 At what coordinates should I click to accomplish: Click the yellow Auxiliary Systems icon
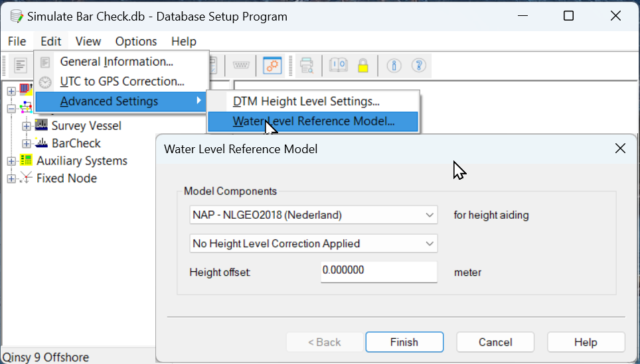point(27,160)
